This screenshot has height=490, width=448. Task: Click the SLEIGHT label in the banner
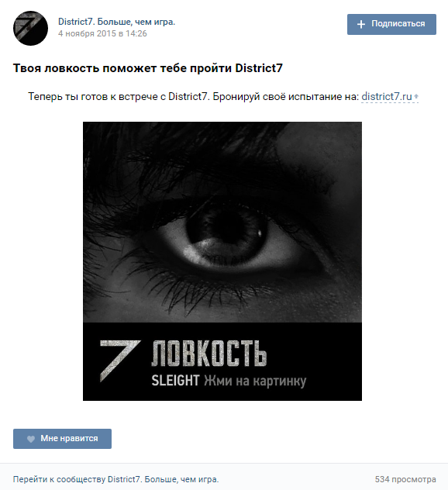pyautogui.click(x=175, y=381)
